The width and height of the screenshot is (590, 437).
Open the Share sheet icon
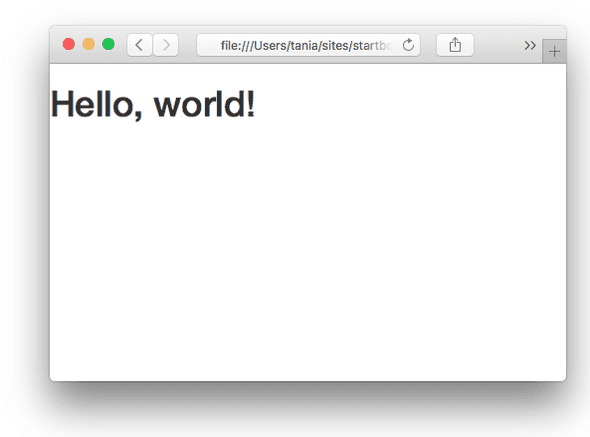click(455, 45)
